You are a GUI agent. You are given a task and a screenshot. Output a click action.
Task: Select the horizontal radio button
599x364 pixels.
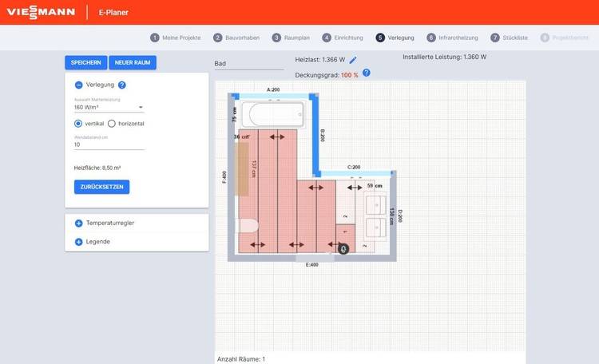(112, 124)
